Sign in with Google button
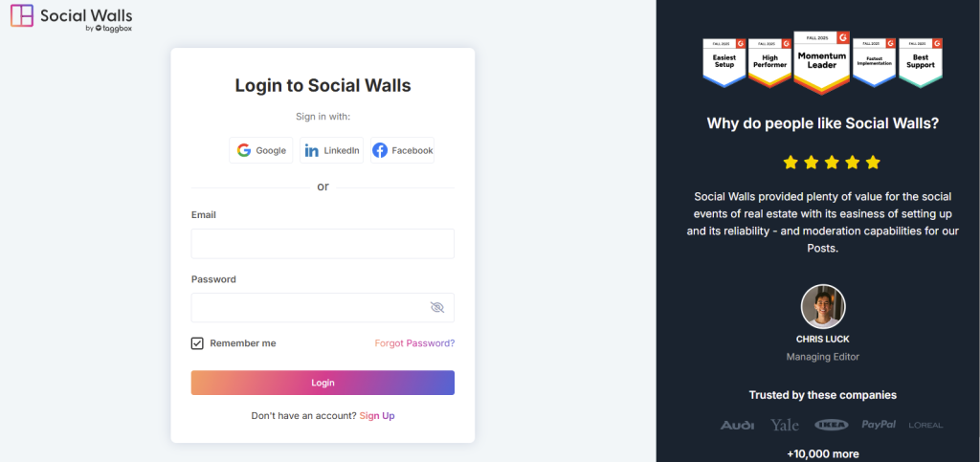This screenshot has width=980, height=462. [261, 150]
